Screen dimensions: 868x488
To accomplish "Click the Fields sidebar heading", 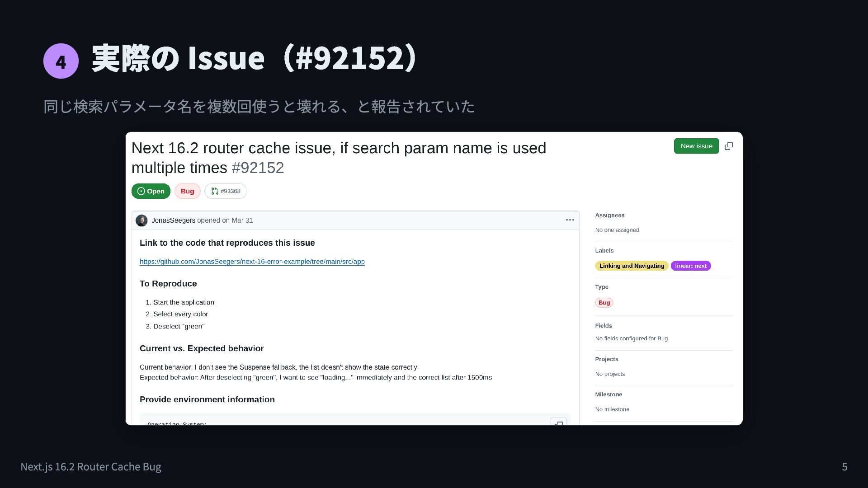I will pyautogui.click(x=604, y=326).
